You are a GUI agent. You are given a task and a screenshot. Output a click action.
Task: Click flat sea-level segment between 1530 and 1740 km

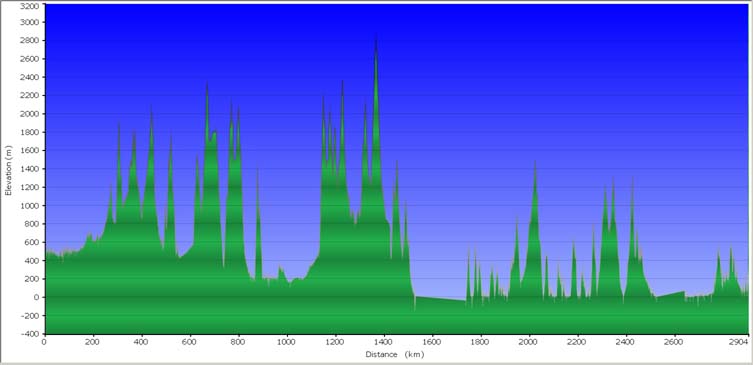coord(440,299)
